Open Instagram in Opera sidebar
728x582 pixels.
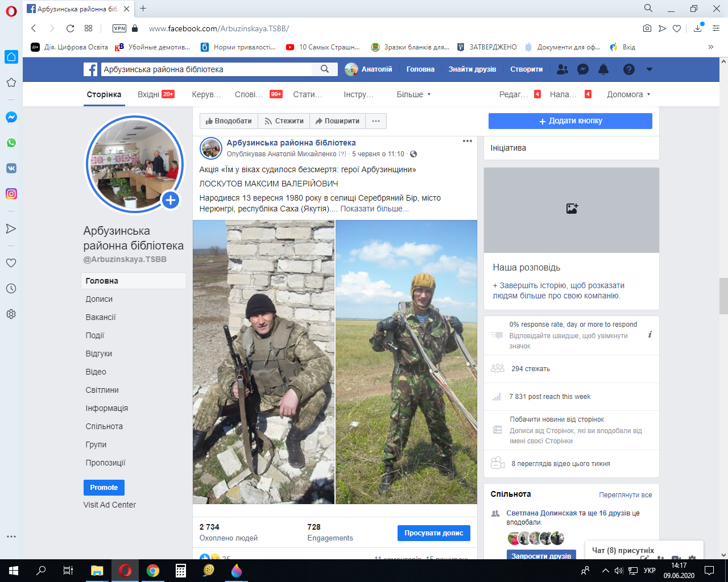(11, 194)
